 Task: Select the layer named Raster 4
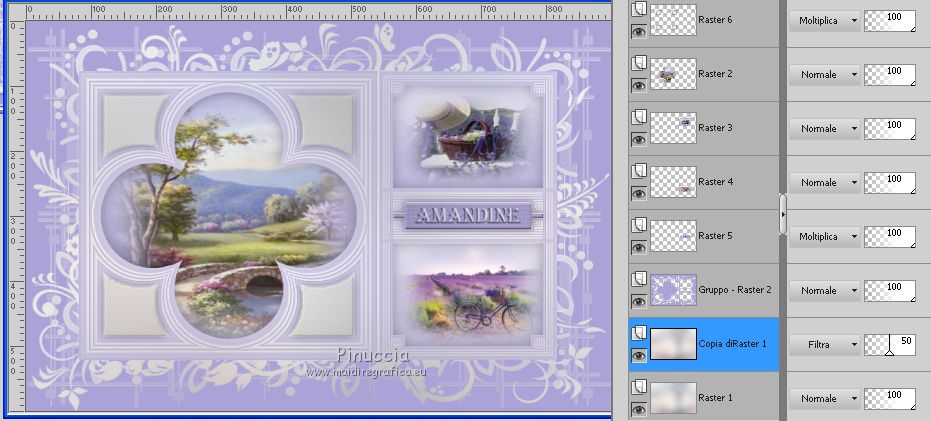(x=715, y=182)
